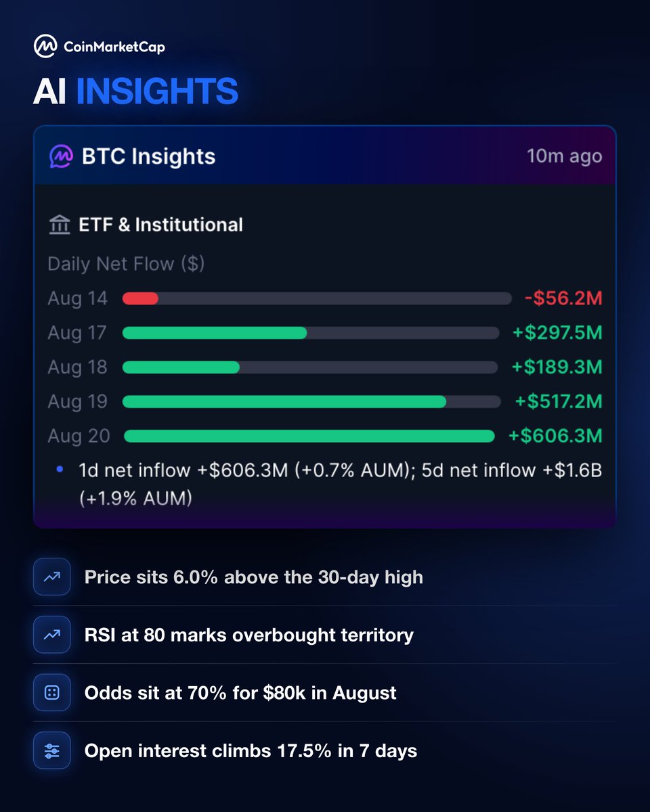Click the sliders icon beside Open interest

[51, 750]
